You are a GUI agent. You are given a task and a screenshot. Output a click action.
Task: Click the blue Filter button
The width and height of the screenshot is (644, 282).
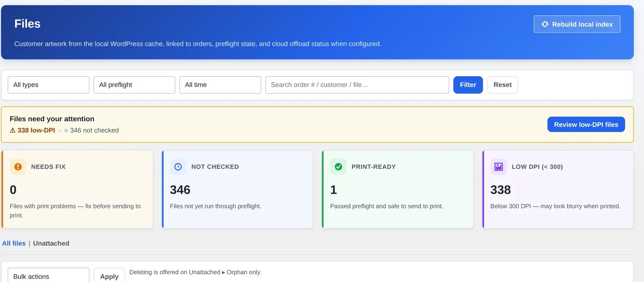pos(468,85)
